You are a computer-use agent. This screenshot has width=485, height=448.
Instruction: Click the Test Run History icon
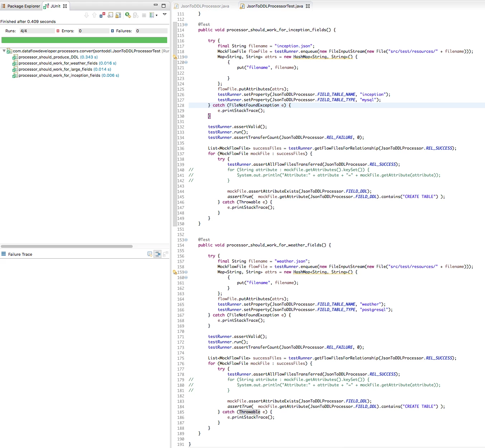(x=152, y=15)
